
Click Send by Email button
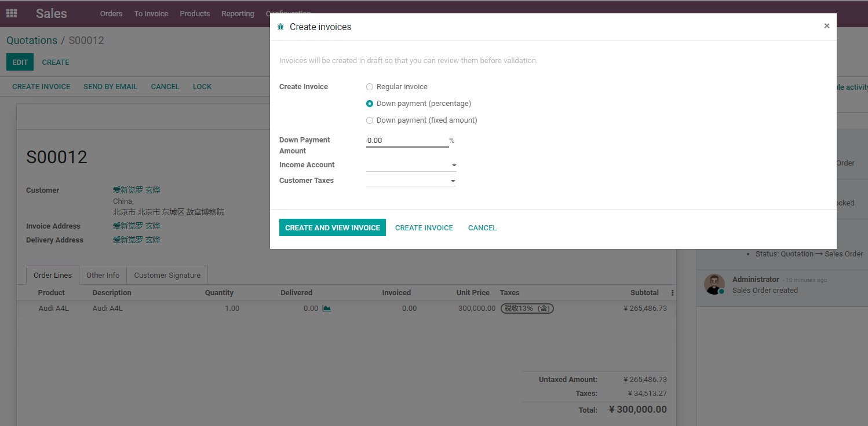pyautogui.click(x=111, y=86)
